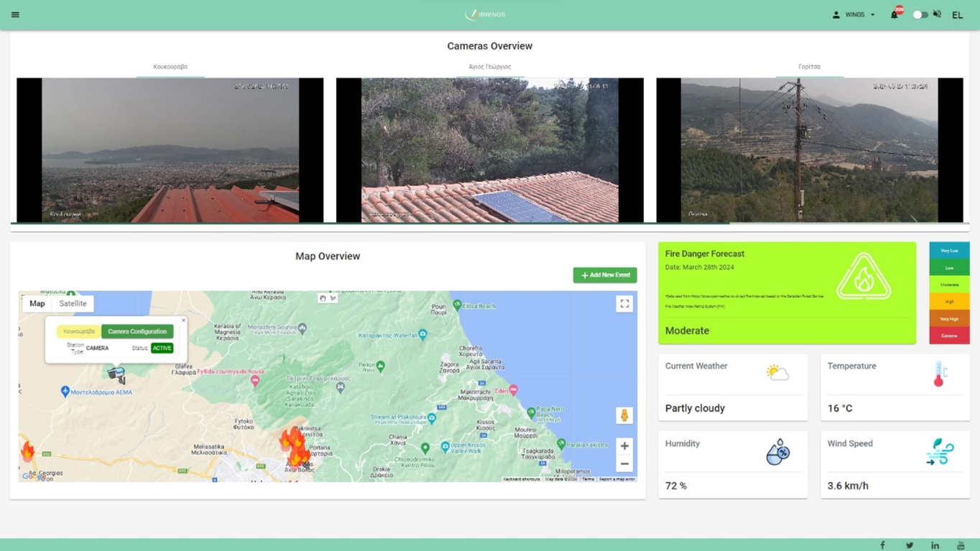Screen dimensions: 980x551
Task: Toggle the switch next to the bell
Action: (x=920, y=14)
